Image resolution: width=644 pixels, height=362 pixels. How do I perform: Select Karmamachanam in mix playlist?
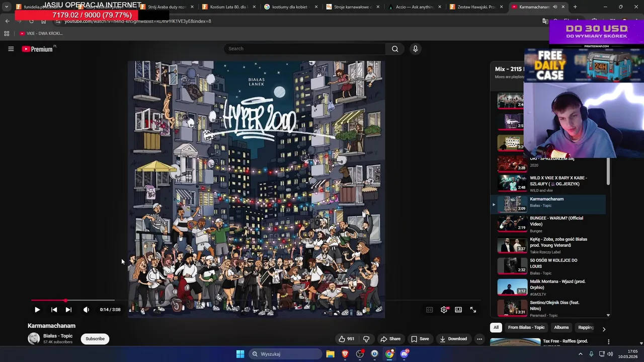(548, 204)
